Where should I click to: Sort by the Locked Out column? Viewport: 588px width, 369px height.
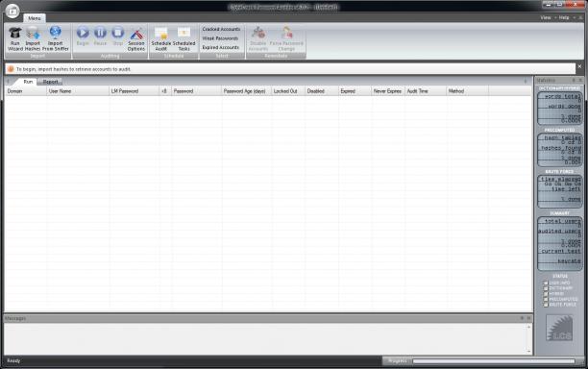coord(288,91)
